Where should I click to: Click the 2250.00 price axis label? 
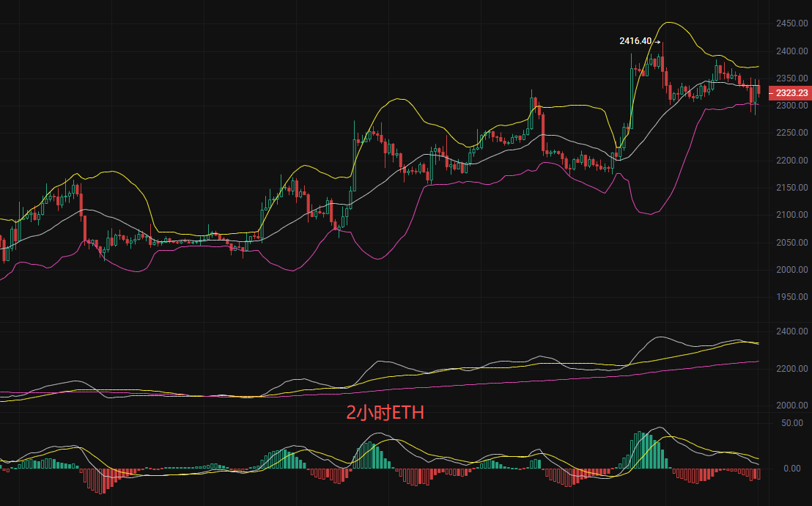(x=791, y=133)
